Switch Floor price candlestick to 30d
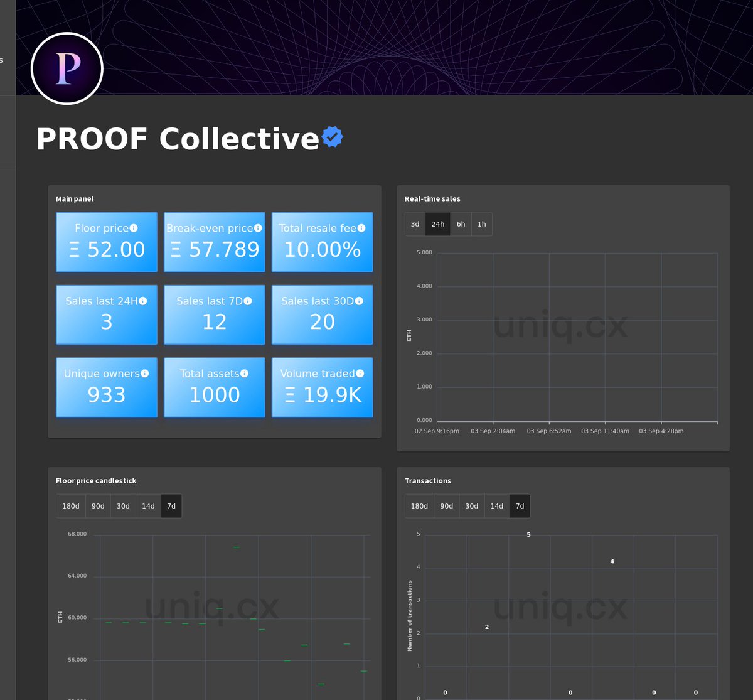753x700 pixels. [x=124, y=506]
